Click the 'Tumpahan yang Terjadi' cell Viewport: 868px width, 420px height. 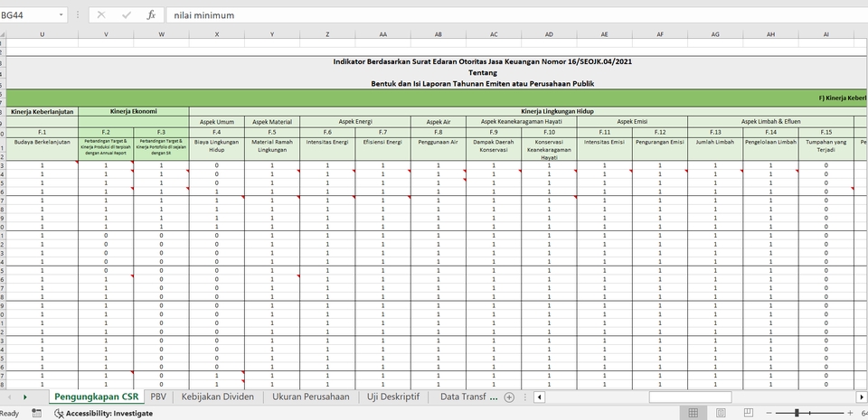coord(826,149)
